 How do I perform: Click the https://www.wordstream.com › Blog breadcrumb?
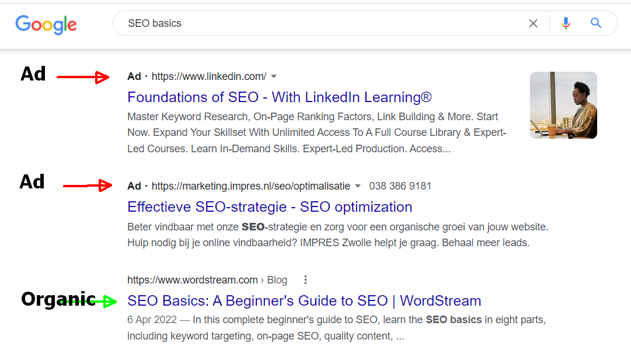(x=207, y=280)
